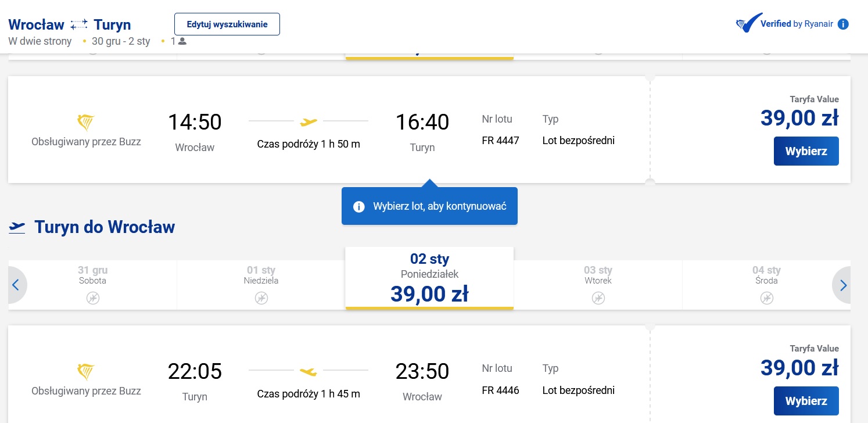Click the plane icon beside Turyn do Wrocław
This screenshot has width=868, height=423.
17,227
